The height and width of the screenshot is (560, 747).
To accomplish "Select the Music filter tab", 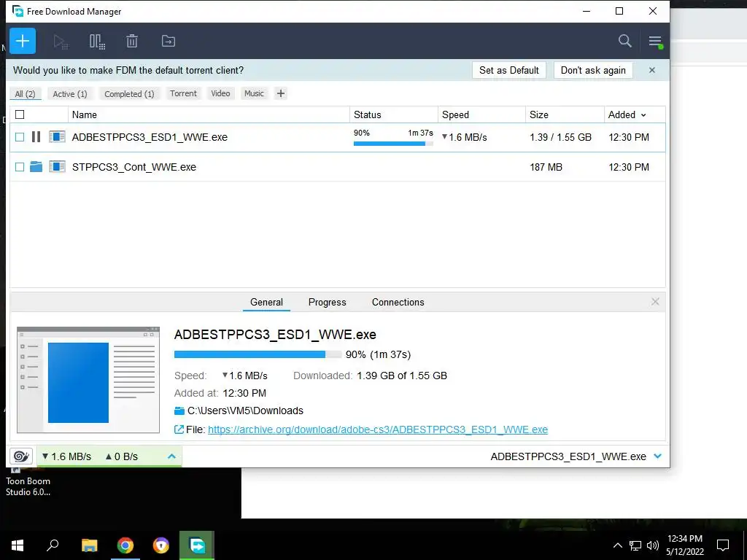I will pyautogui.click(x=254, y=93).
